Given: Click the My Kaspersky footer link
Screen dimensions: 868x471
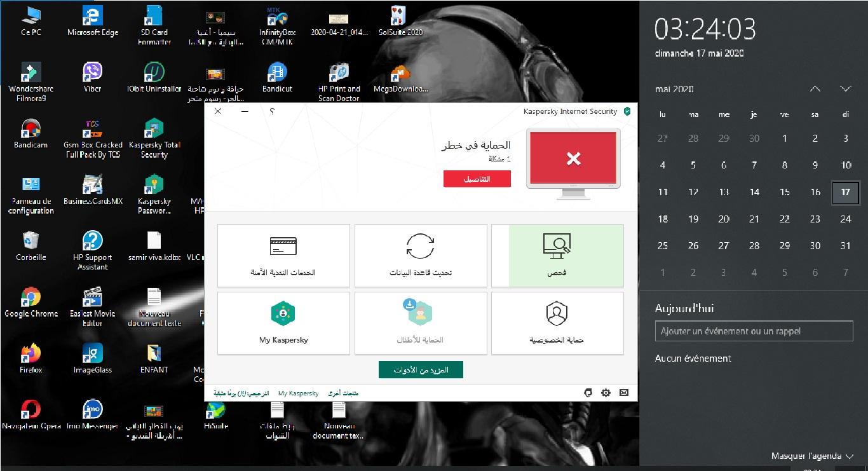Looking at the screenshot, I should (298, 393).
